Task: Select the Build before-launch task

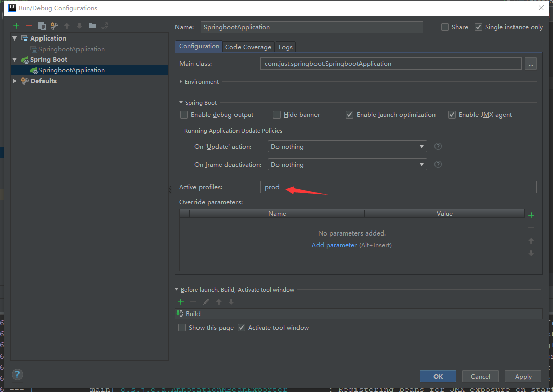Action: (x=359, y=313)
